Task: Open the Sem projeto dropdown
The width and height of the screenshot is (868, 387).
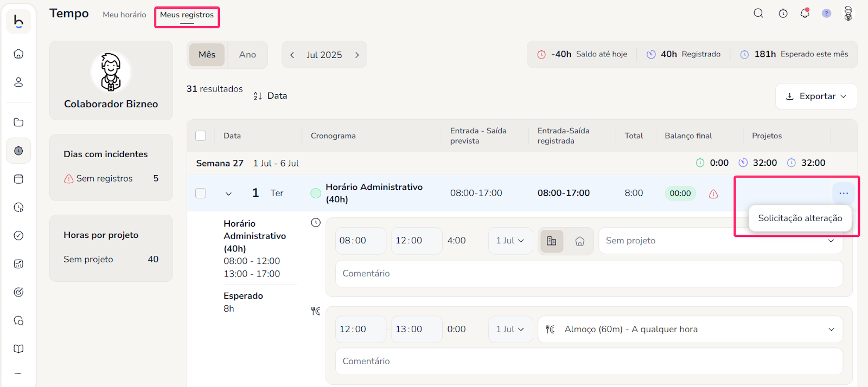Action: tap(720, 241)
